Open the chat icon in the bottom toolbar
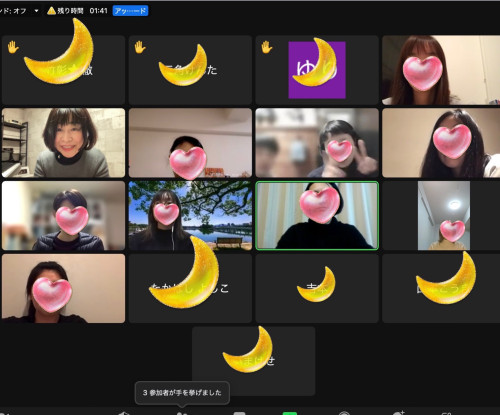The image size is (500, 415). click(x=239, y=413)
